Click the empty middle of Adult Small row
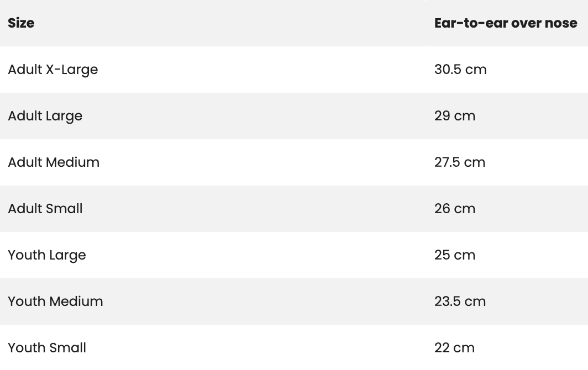The height and width of the screenshot is (370, 588). click(255, 209)
